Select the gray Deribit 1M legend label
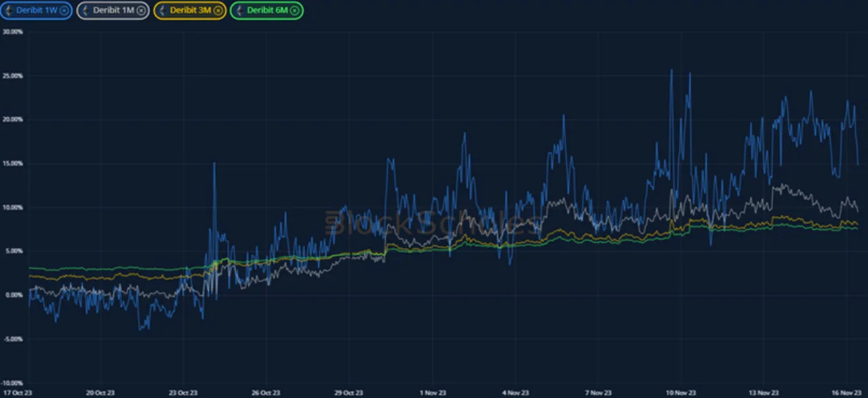 pos(114,10)
